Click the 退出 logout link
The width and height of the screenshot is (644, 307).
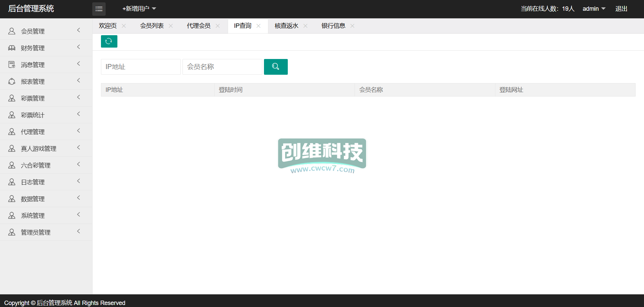click(621, 9)
